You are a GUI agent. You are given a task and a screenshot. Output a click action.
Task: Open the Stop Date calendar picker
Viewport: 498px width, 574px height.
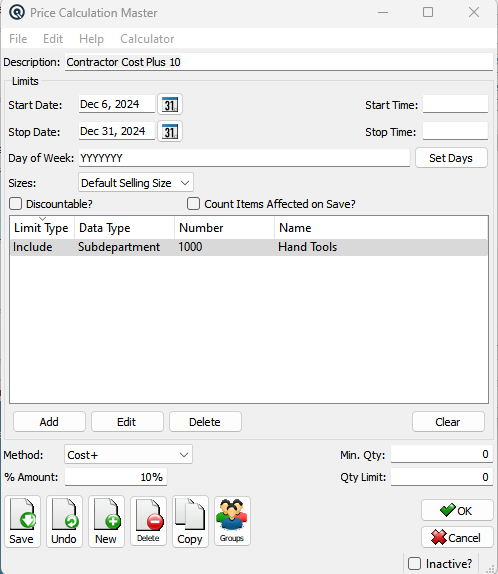[x=170, y=132]
